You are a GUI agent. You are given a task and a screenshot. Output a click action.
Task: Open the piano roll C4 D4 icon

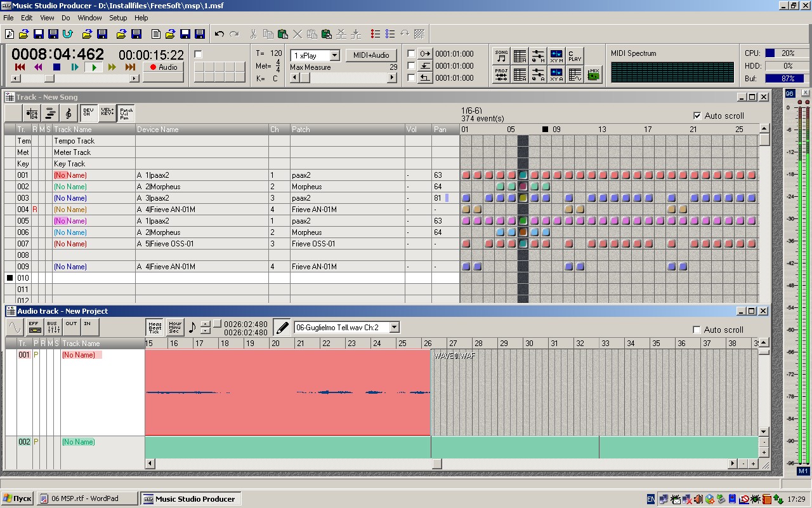(x=32, y=114)
